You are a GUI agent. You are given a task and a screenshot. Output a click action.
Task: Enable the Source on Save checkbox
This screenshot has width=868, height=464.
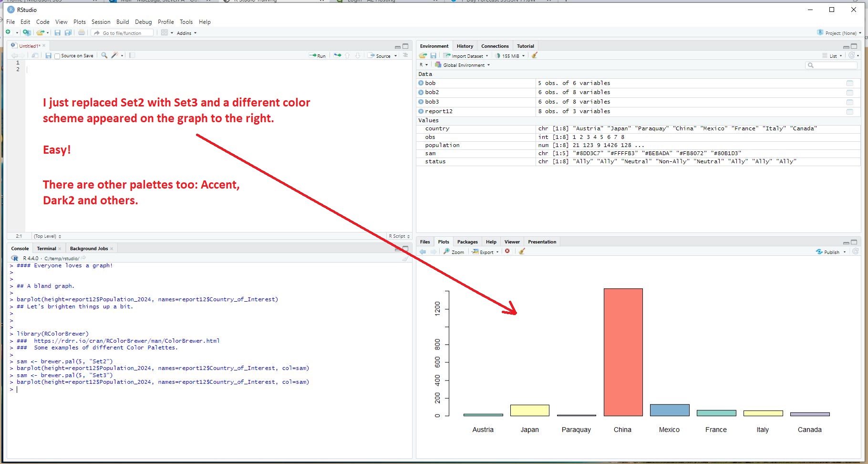(x=58, y=56)
